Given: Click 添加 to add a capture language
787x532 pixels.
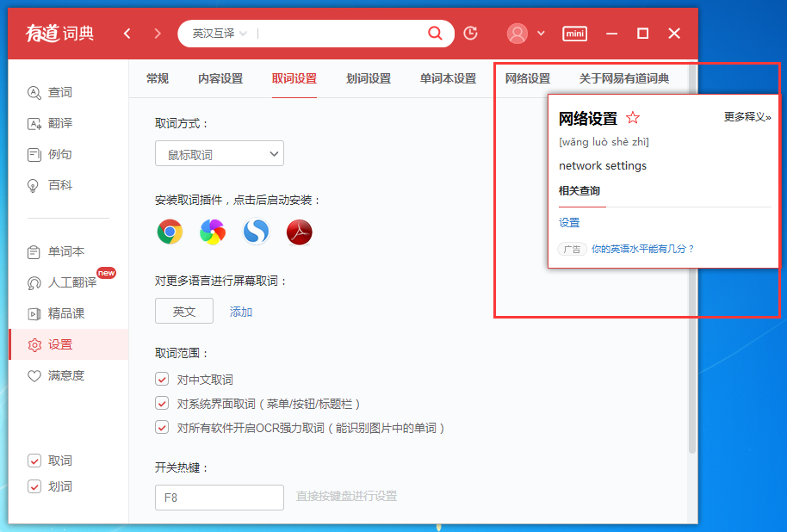Looking at the screenshot, I should point(240,311).
